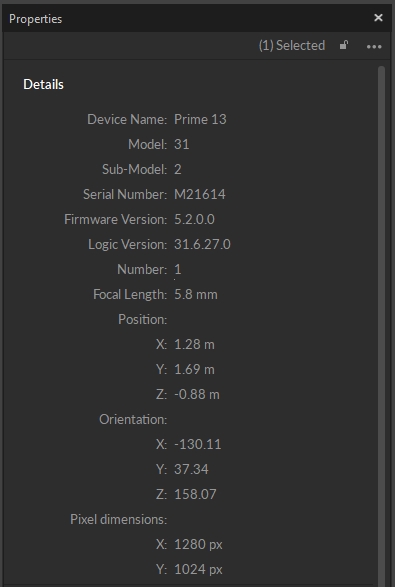Click the Firmware Version 5.2.0.0 value
395x587 pixels.
pyautogui.click(x=194, y=219)
